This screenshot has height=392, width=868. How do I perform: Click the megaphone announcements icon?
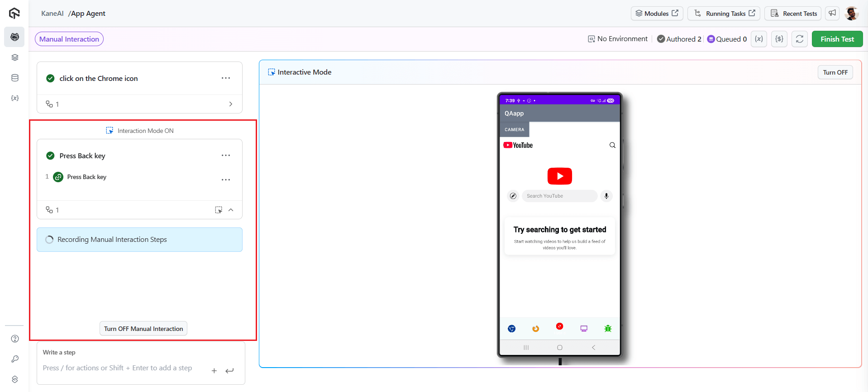832,13
